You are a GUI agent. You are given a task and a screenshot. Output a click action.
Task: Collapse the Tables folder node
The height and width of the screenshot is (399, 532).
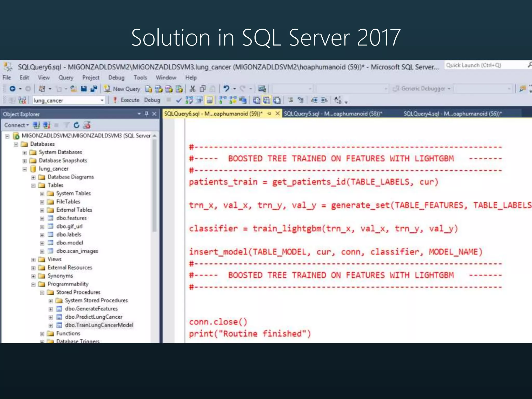33,185
